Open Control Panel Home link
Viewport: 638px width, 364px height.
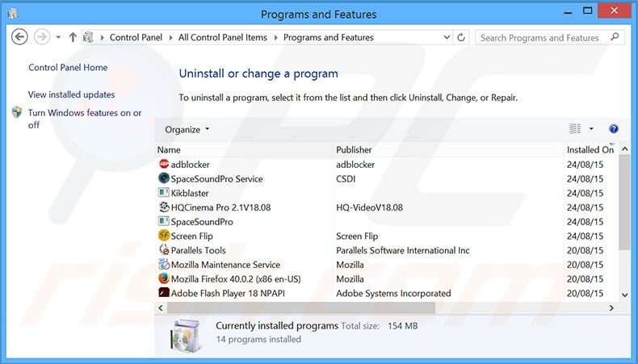coord(68,68)
